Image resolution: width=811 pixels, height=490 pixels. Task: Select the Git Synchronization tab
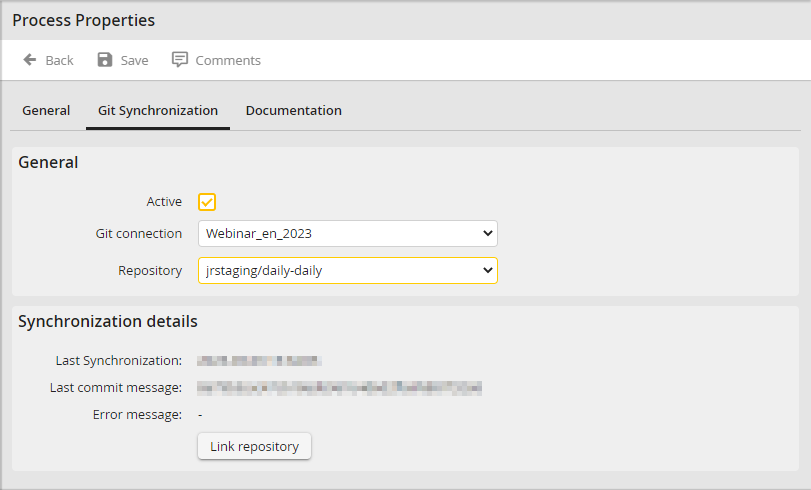tap(158, 111)
